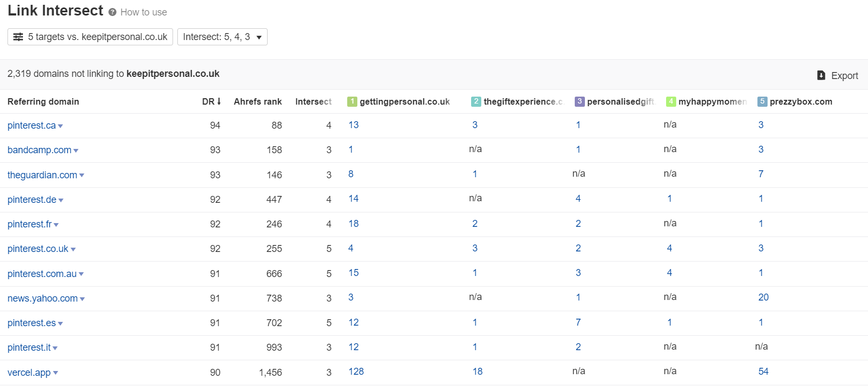Expand the vercel.app dropdown arrow
The image size is (868, 387).
pos(56,373)
